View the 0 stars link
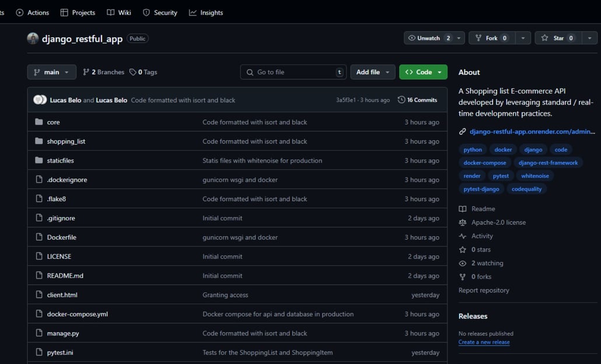This screenshot has width=601, height=364. [x=475, y=250]
